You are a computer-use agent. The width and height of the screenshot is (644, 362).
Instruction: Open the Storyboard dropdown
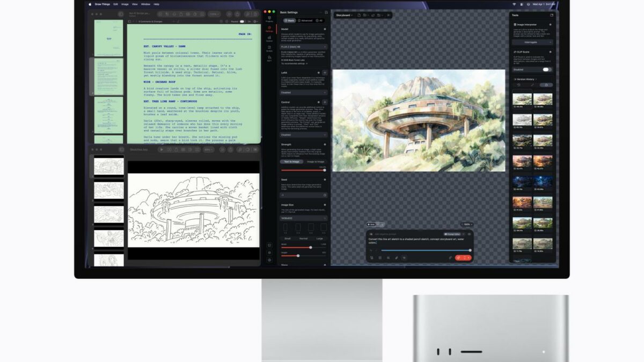coord(343,15)
